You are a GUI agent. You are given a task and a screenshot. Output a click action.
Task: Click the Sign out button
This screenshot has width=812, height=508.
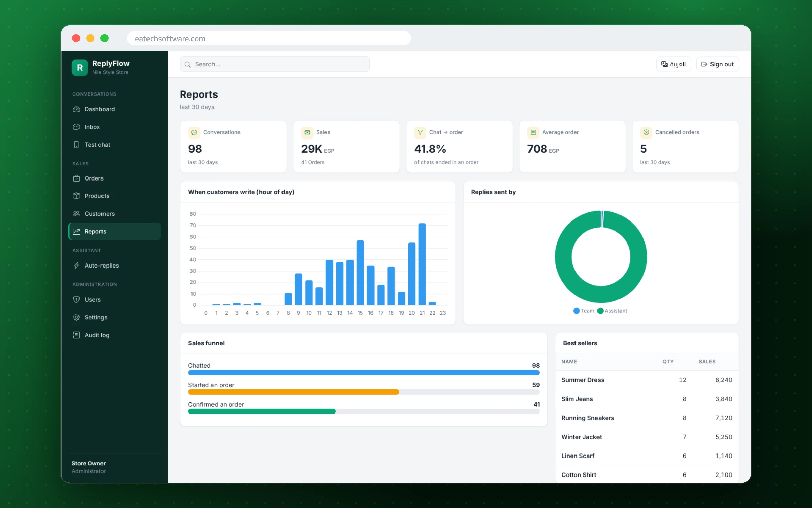(718, 64)
